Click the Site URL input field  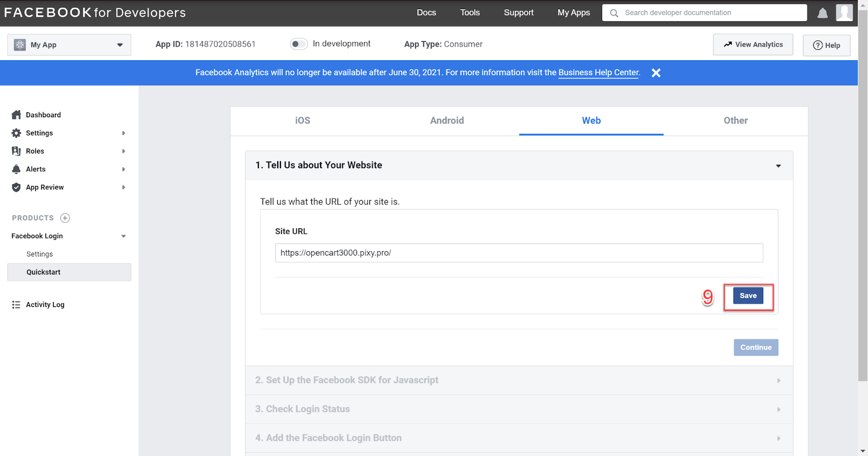coord(519,253)
